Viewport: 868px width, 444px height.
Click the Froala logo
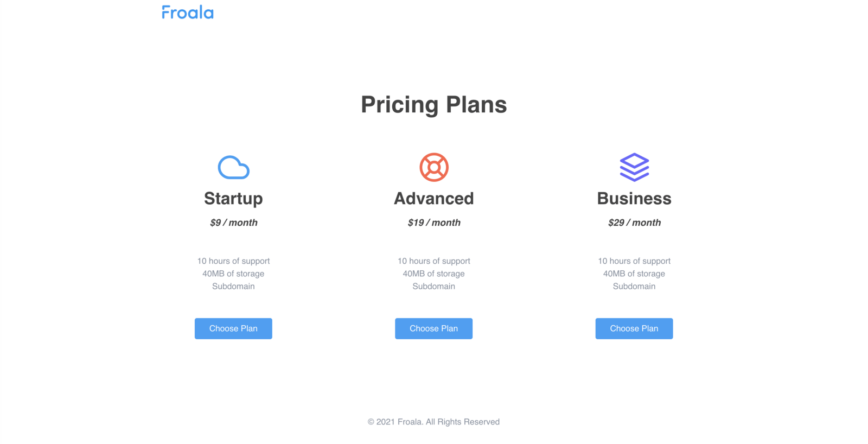click(x=188, y=12)
